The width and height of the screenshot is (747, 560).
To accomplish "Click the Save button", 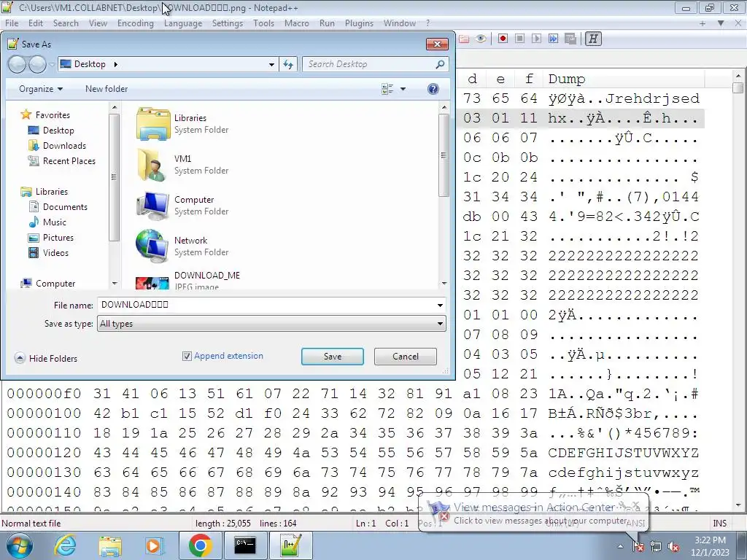I will click(333, 357).
